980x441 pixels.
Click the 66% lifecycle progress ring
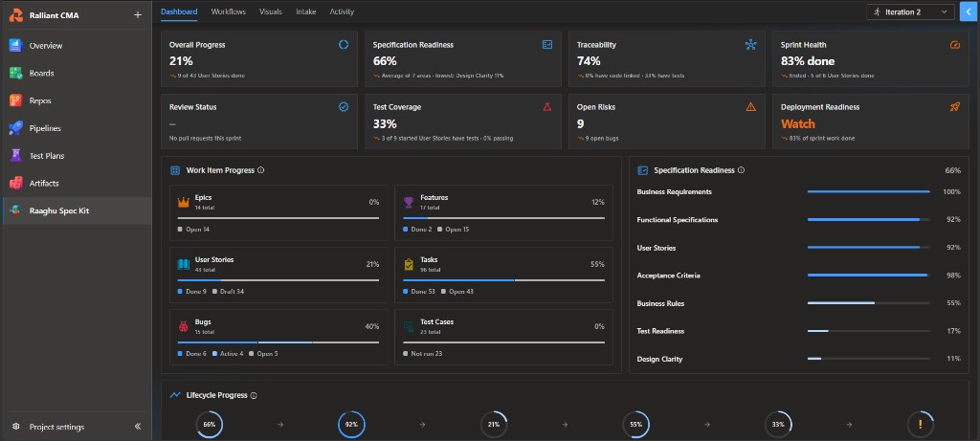[209, 424]
